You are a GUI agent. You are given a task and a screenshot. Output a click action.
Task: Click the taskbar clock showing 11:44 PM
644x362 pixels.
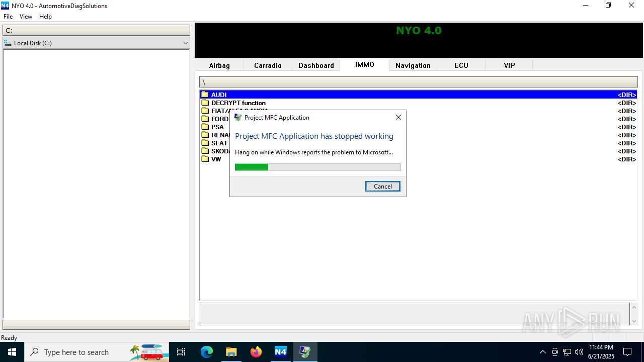601,352
